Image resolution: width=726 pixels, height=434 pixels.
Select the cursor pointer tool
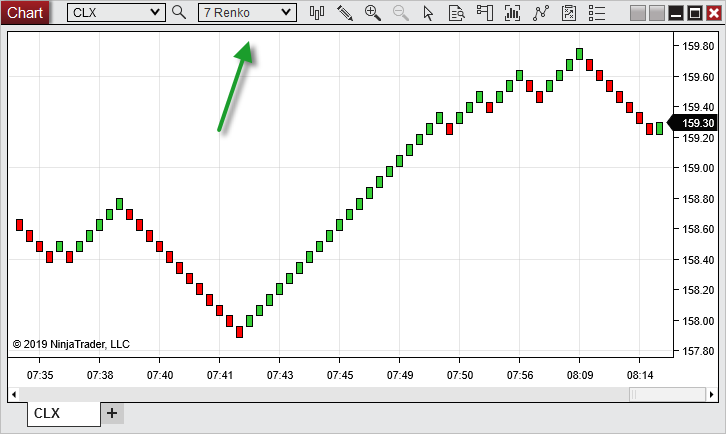tap(429, 13)
